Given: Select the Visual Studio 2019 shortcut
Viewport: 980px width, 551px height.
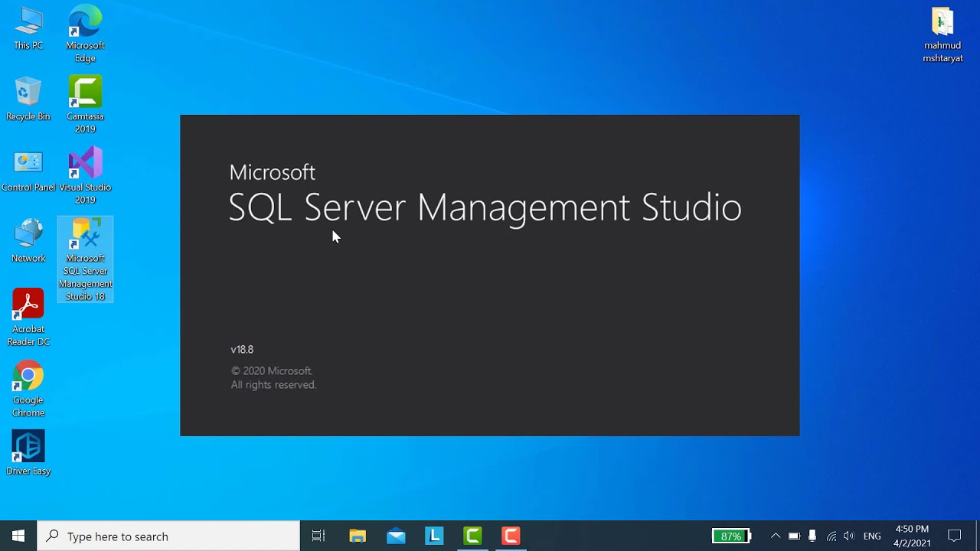Looking at the screenshot, I should coord(85,176).
